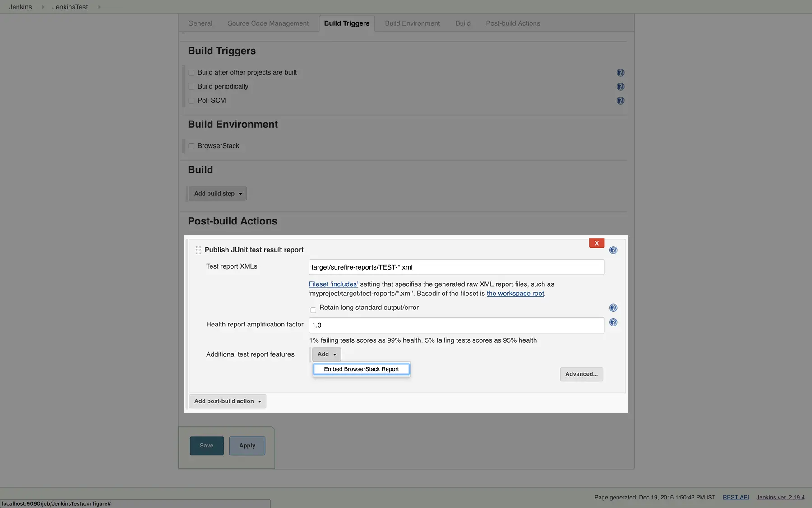Grab the drag handle beside Publish JUnit title
Image resolution: width=812 pixels, height=508 pixels.
[198, 250]
